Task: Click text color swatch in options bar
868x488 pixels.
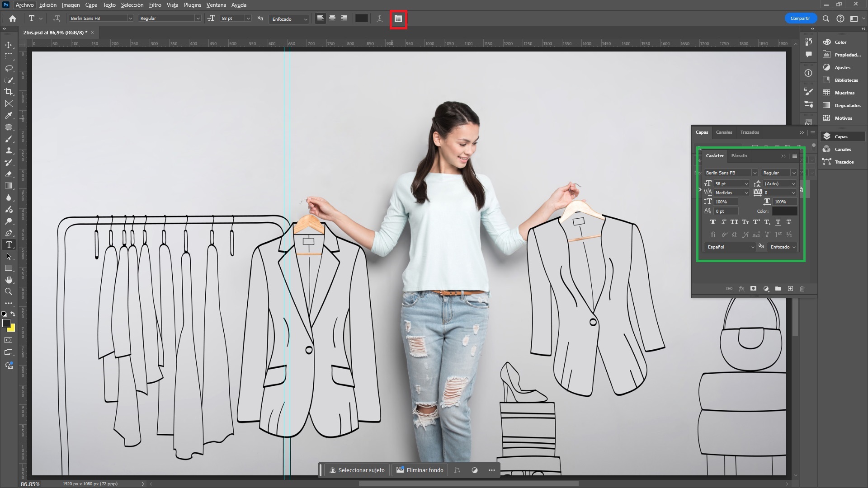Action: tap(361, 19)
